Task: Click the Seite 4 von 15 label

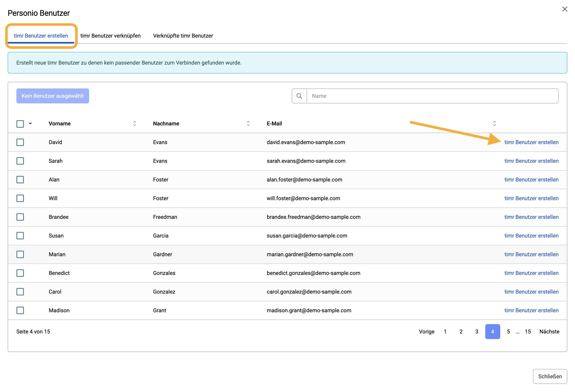Action: coord(33,332)
